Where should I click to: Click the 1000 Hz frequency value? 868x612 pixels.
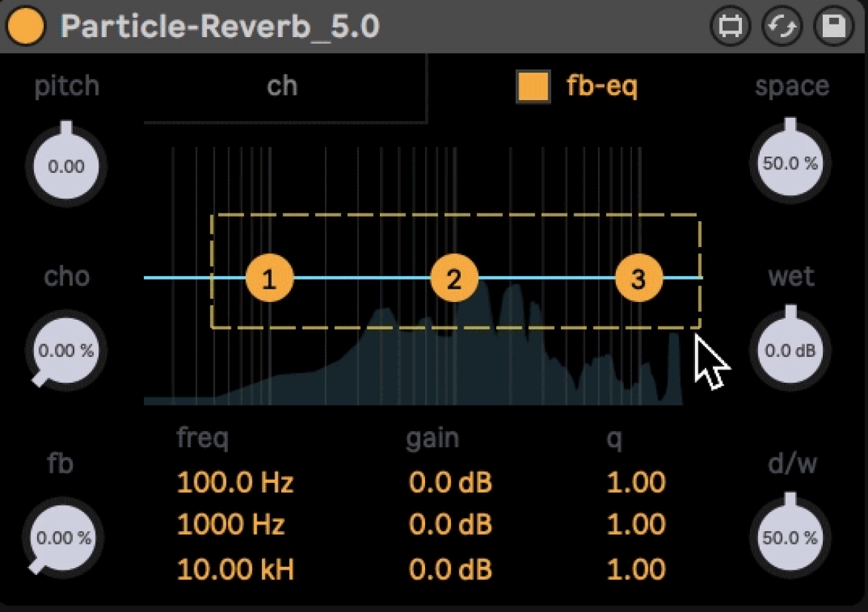pos(230,524)
